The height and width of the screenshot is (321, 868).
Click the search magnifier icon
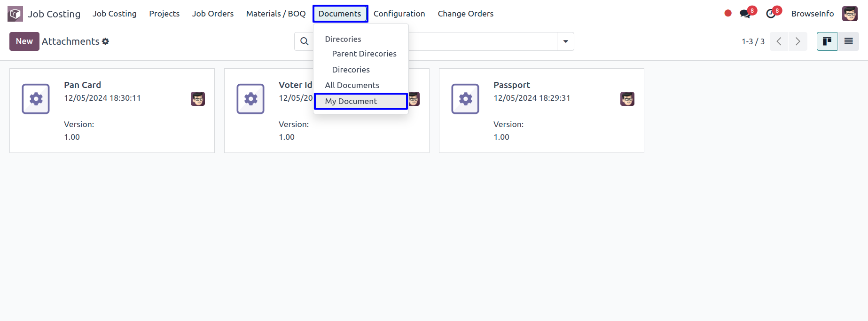[x=305, y=41]
